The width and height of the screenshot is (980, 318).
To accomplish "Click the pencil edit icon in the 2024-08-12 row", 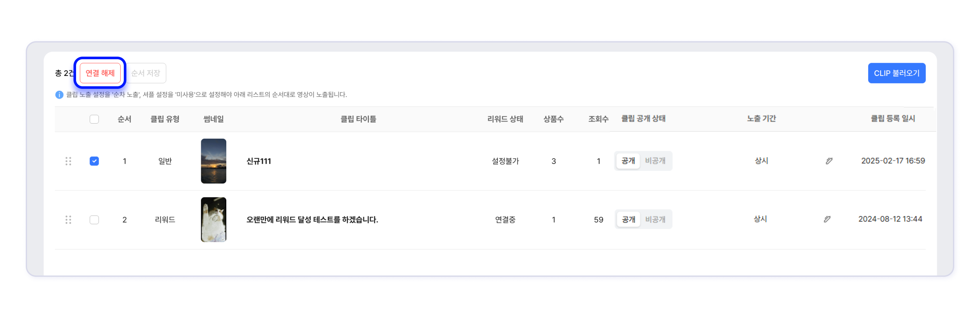I will point(827,219).
